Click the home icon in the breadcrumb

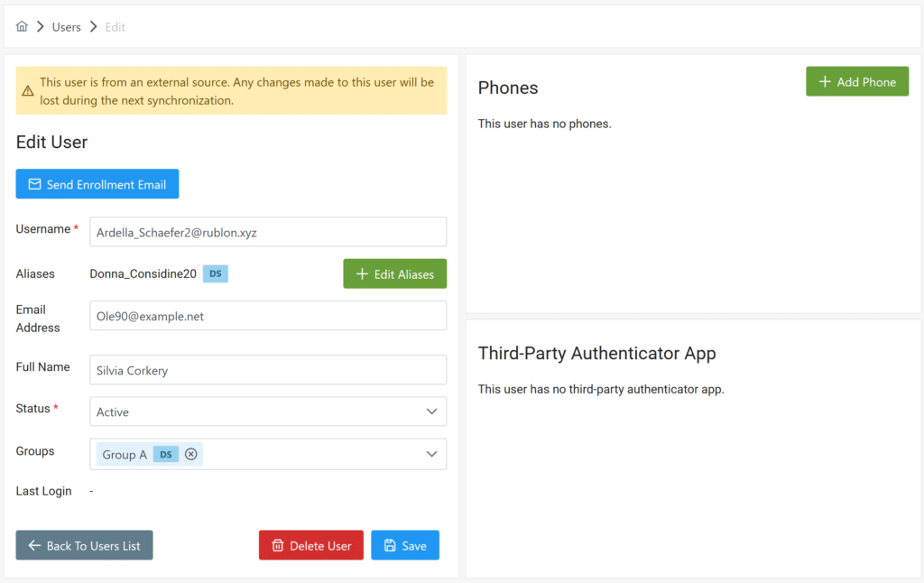coord(22,26)
